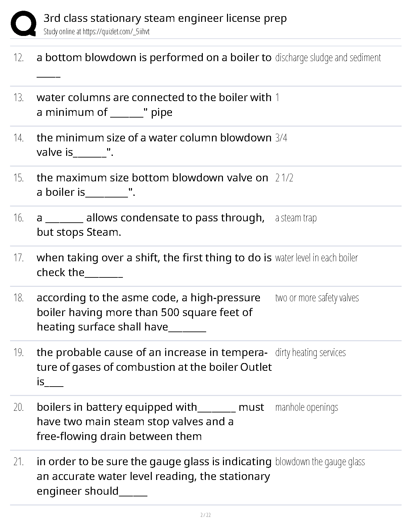Click the answer "two or more safety valves"

(317, 298)
